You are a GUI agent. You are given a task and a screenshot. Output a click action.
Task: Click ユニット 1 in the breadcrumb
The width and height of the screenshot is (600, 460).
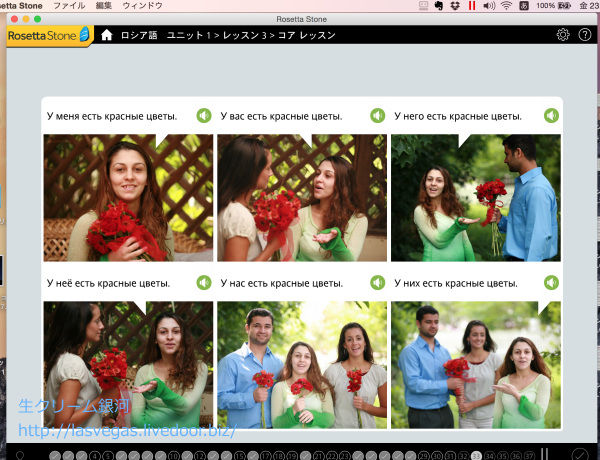click(x=189, y=35)
